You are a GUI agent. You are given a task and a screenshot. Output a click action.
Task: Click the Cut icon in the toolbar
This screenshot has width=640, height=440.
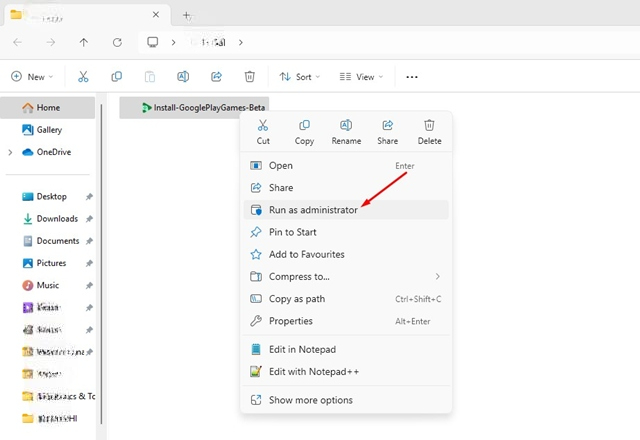83,76
